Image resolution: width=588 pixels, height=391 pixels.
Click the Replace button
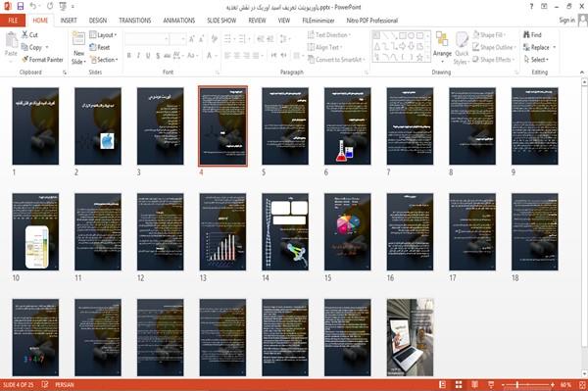tap(539, 47)
